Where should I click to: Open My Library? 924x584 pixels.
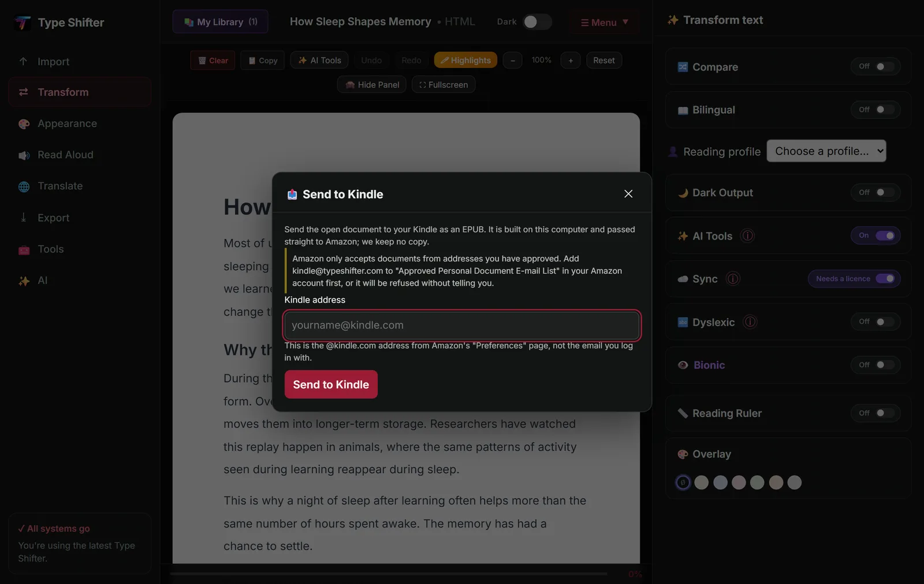(x=220, y=22)
